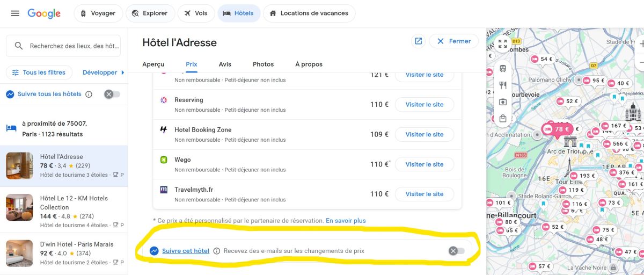Open the main hamburger menu
This screenshot has height=275, width=644.
click(x=15, y=13)
